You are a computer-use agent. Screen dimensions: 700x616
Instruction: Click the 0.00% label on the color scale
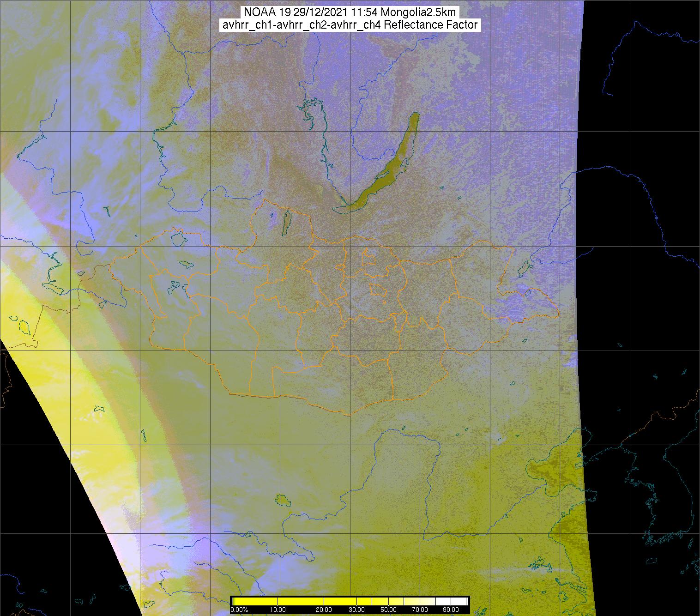coord(240,610)
